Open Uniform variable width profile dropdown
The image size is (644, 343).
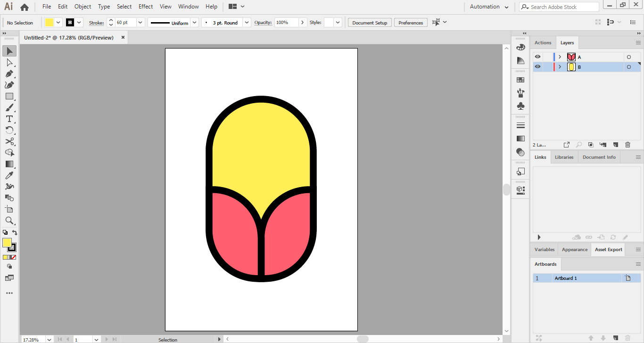pos(194,23)
